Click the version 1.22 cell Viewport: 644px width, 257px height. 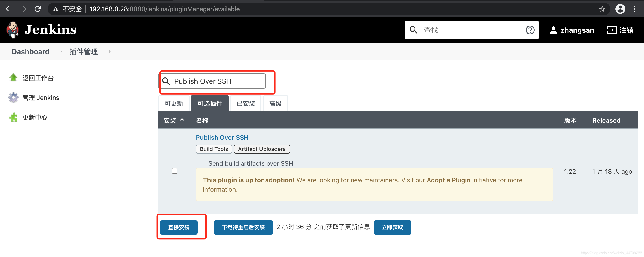click(x=570, y=171)
